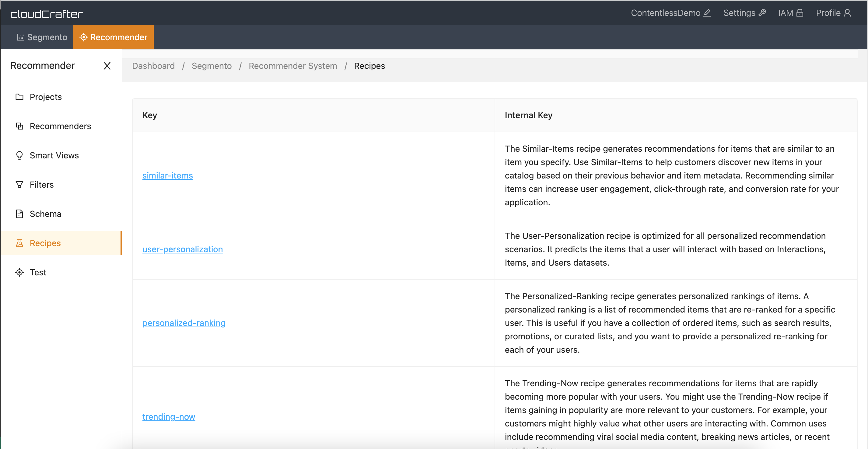Click the user icon beside Profile
Screen dimensions: 868x449
(847, 13)
